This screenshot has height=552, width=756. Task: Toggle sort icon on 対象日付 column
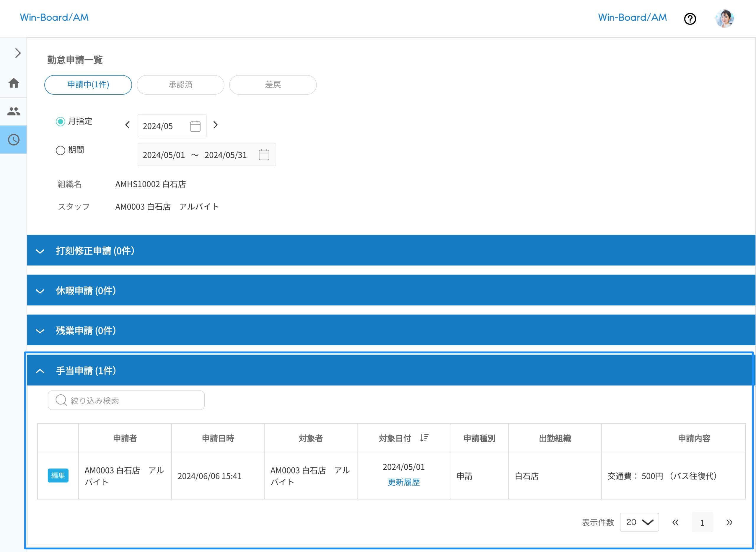(x=424, y=438)
